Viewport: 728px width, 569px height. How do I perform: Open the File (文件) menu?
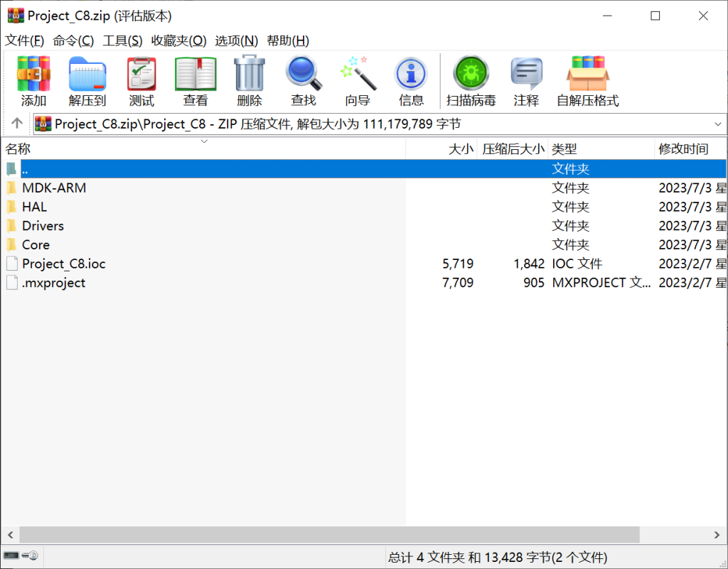point(24,40)
